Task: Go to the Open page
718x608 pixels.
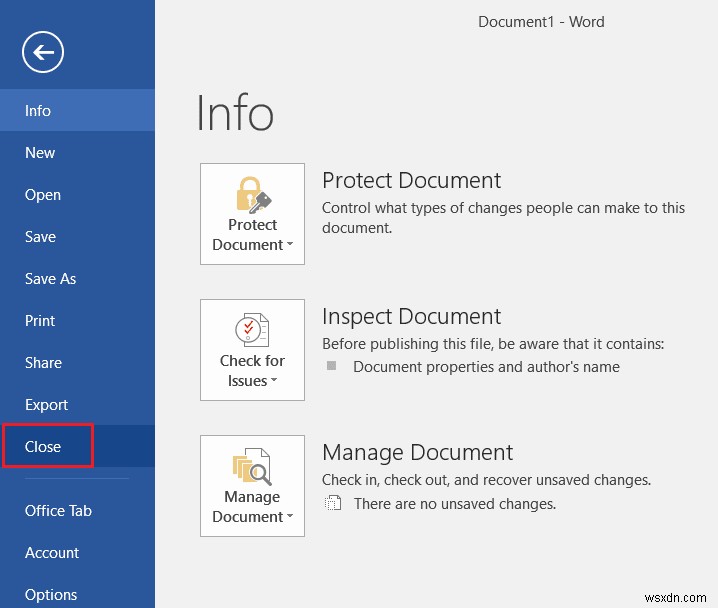Action: pos(77,195)
